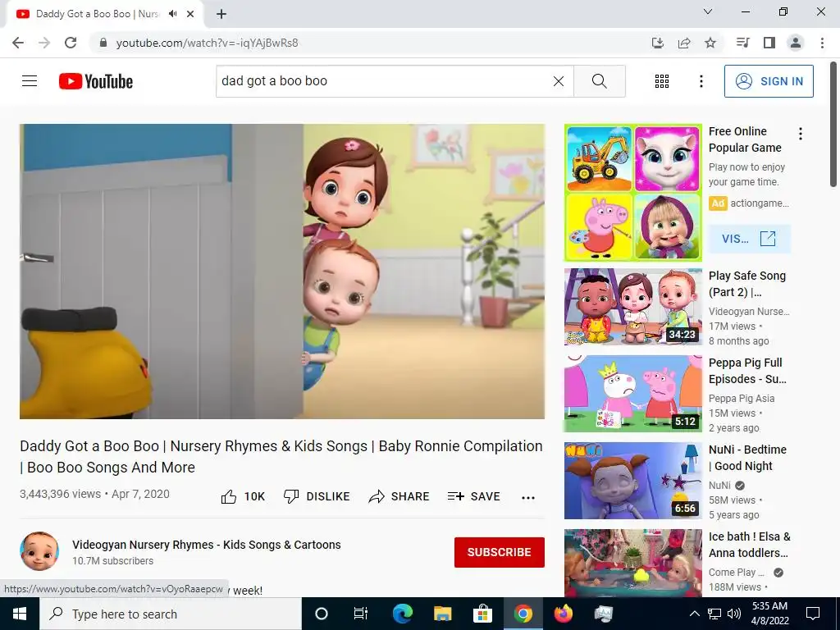Image resolution: width=840 pixels, height=630 pixels.
Task: Open Videogyan Nursery Rhymes channel name link
Action: [206, 545]
